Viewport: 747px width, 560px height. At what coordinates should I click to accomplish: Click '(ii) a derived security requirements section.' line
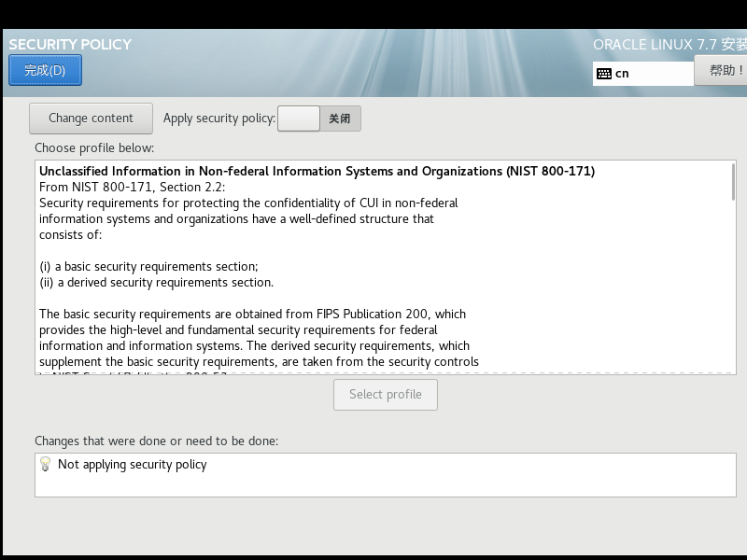tap(156, 283)
